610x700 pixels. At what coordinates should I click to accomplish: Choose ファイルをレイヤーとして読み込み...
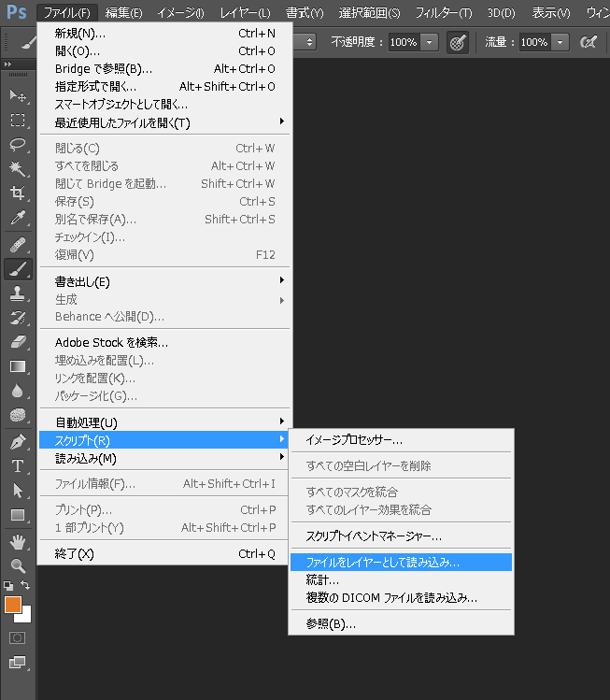[401, 563]
